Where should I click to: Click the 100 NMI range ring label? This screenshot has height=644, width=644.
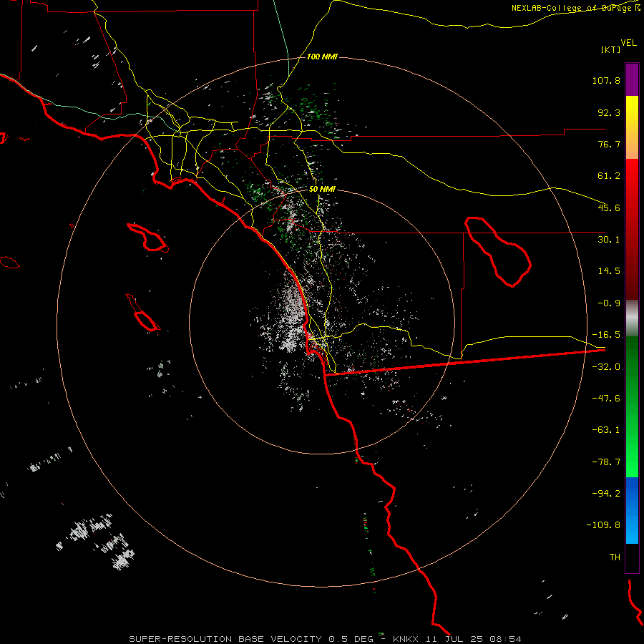322,57
